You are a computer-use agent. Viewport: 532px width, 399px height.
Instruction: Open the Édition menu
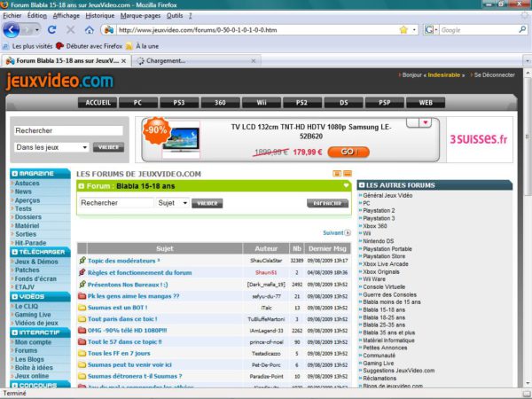tap(37, 16)
